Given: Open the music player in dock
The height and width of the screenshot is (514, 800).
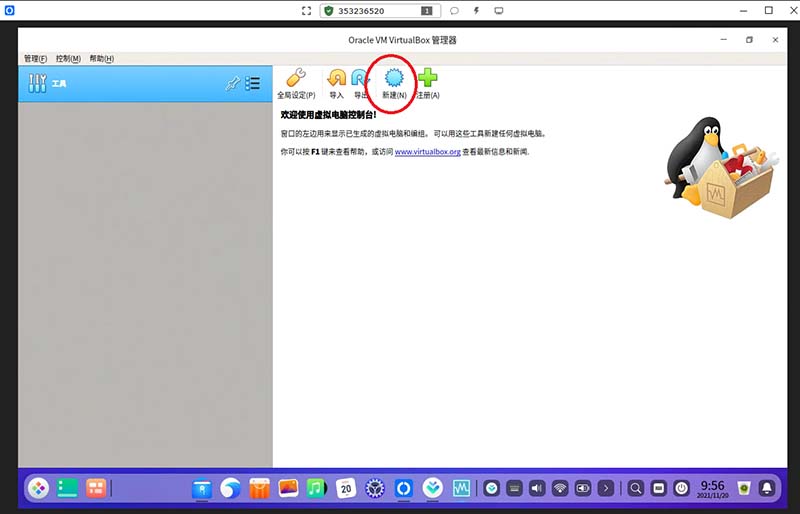Looking at the screenshot, I should coord(317,488).
